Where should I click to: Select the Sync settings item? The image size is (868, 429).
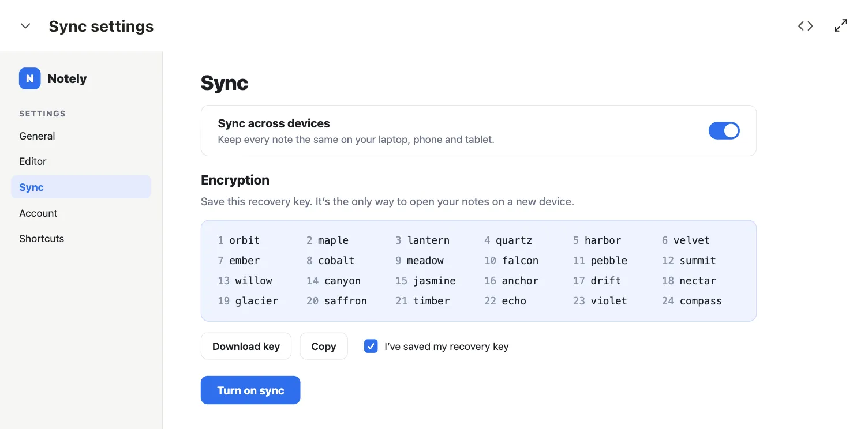pos(81,187)
